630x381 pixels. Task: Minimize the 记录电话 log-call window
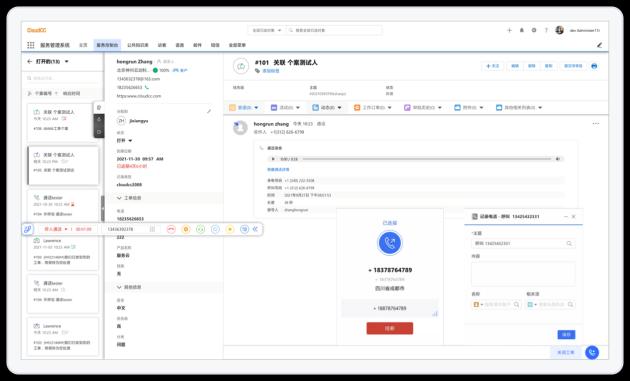566,216
